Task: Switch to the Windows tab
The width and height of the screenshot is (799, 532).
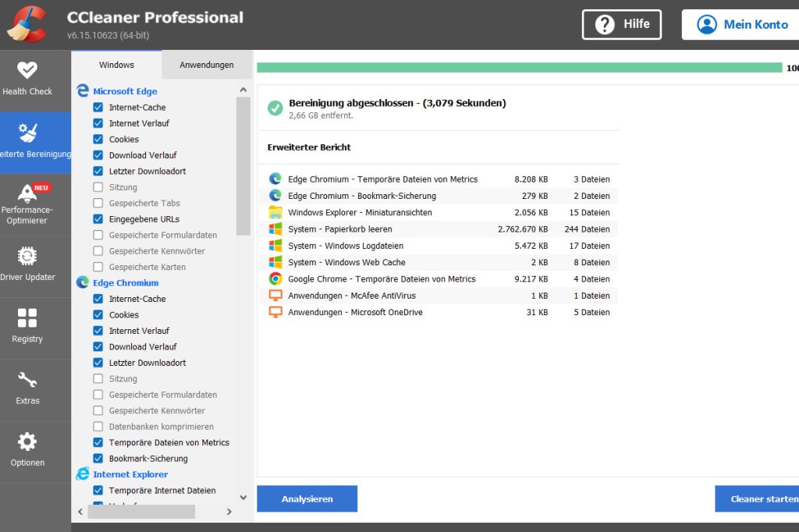Action: pos(117,65)
